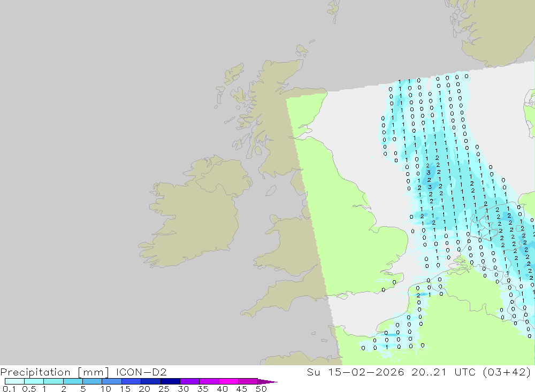This screenshot has height=392, width=535.
Task: Click the '0.5' legend scale label
Action: click(29, 389)
